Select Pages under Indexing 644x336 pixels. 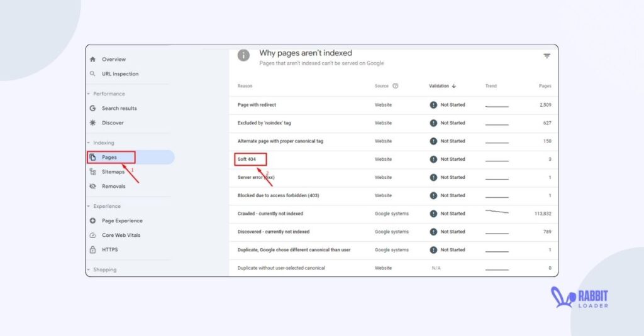point(109,157)
